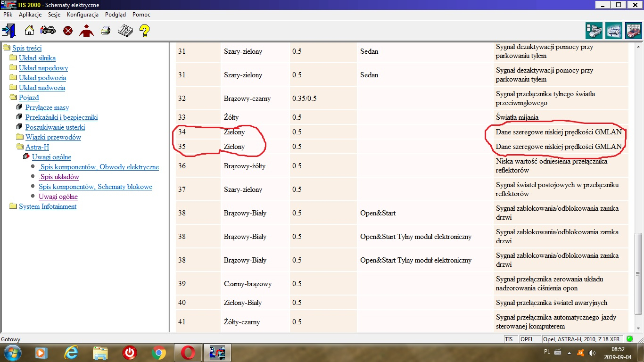Open Internet Explorer from the taskbar
Image resolution: width=644 pixels, height=362 pixels.
tap(71, 353)
